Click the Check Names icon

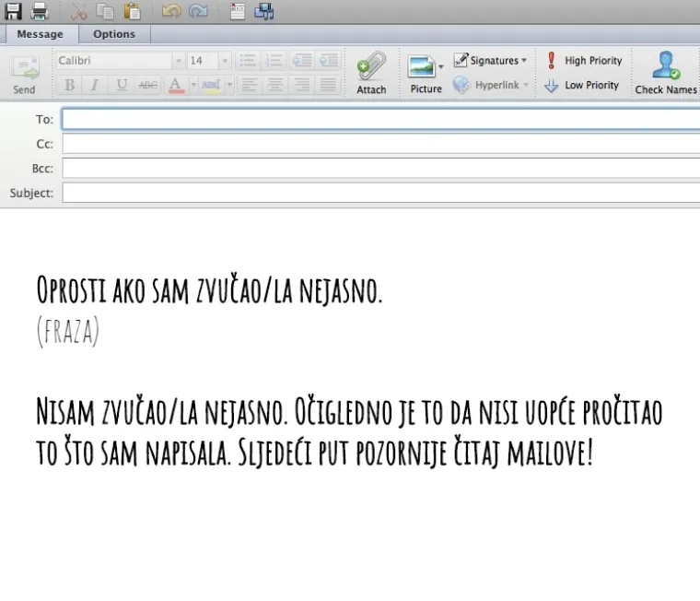coord(665,72)
